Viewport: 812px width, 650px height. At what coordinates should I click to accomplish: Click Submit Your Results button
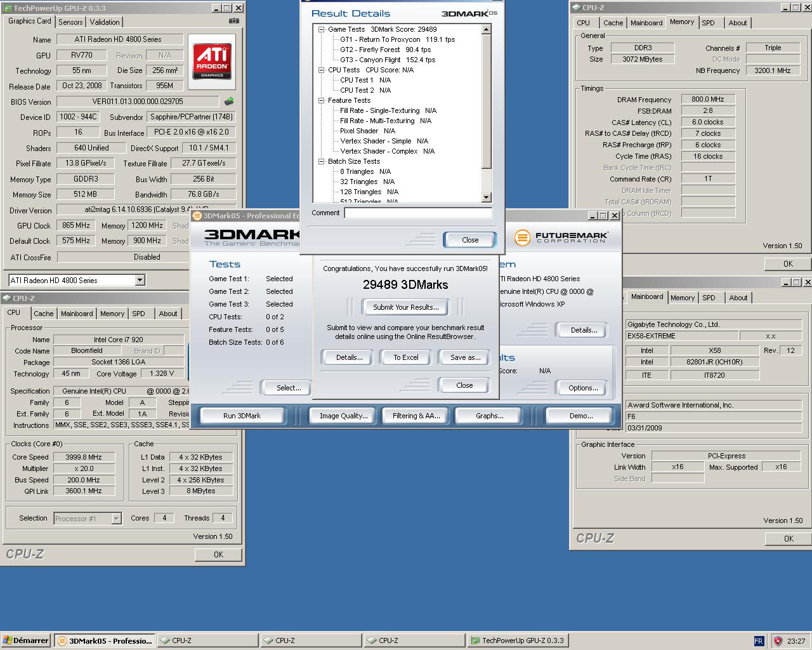click(x=406, y=307)
